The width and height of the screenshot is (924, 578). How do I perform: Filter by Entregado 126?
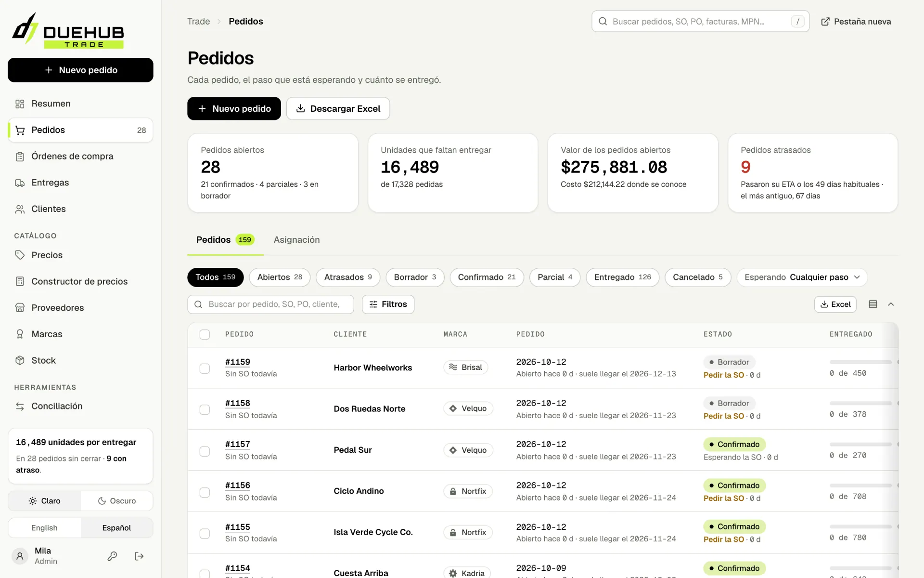pos(622,277)
